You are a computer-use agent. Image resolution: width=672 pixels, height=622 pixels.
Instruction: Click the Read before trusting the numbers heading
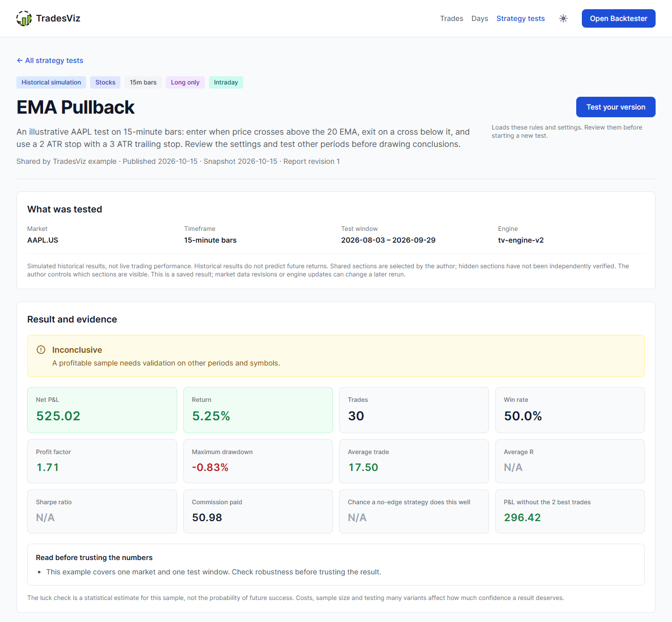(94, 557)
